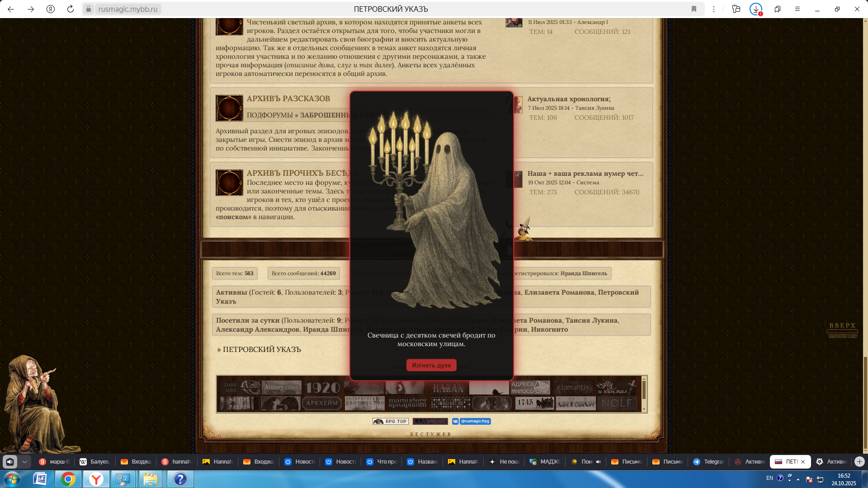
Task: Click the VK @rusmagic.frpg badge
Action: (x=472, y=421)
